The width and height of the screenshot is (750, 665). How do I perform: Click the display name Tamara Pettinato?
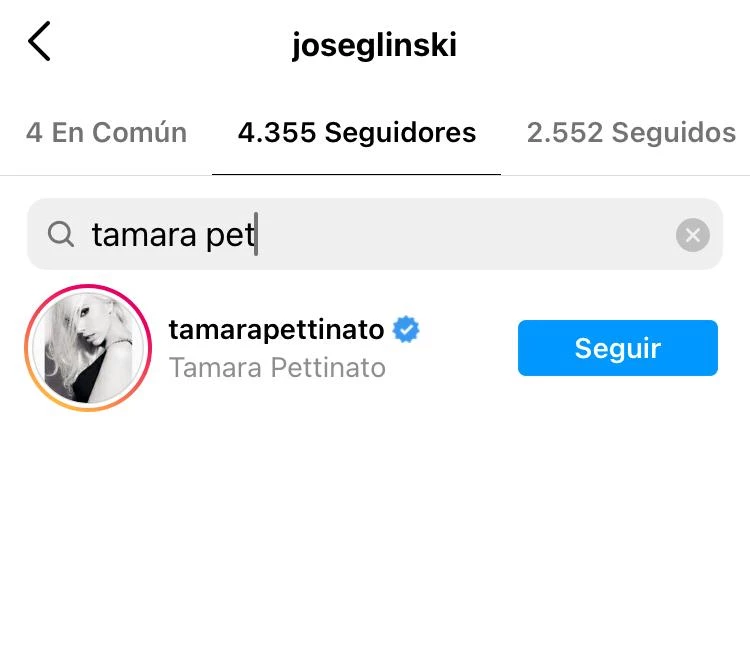[x=277, y=368]
